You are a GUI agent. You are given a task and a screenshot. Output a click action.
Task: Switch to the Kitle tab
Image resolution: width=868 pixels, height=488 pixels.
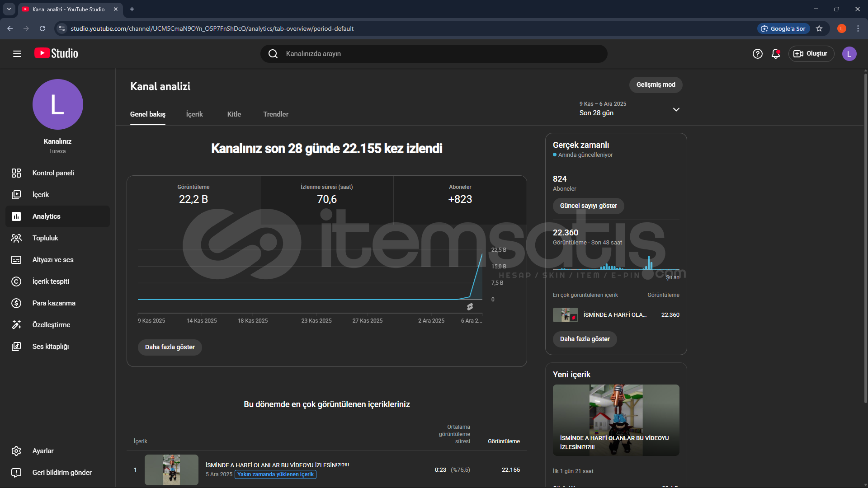point(234,114)
